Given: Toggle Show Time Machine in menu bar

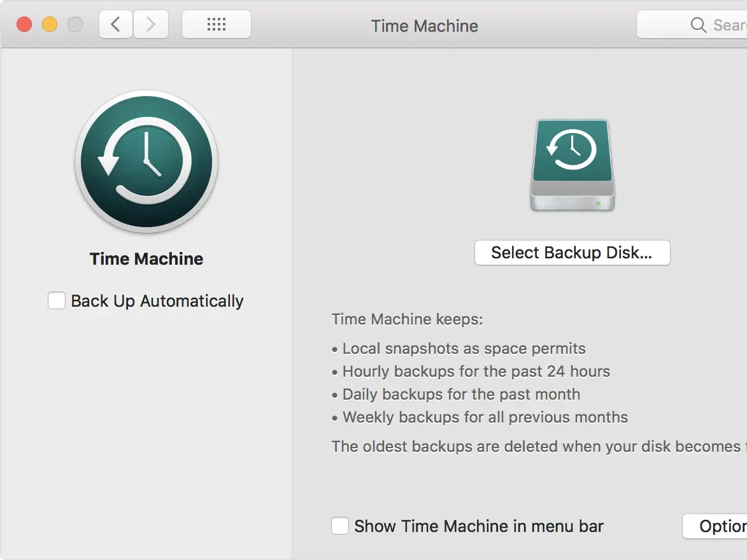Looking at the screenshot, I should tap(339, 526).
